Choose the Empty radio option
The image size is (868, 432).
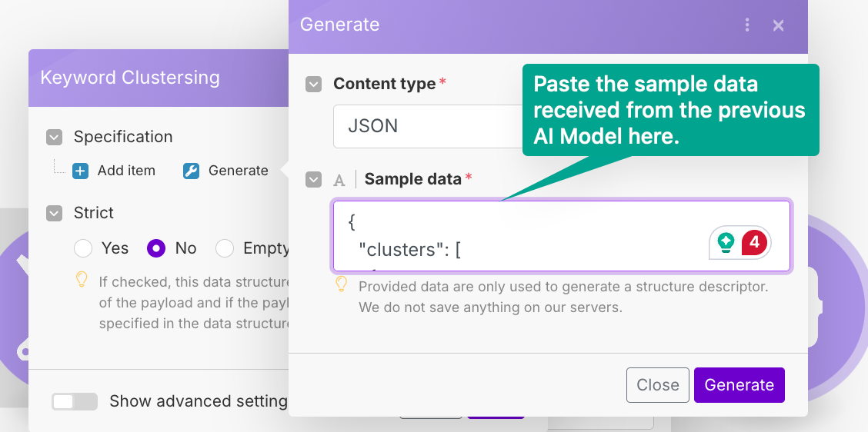pyautogui.click(x=225, y=248)
